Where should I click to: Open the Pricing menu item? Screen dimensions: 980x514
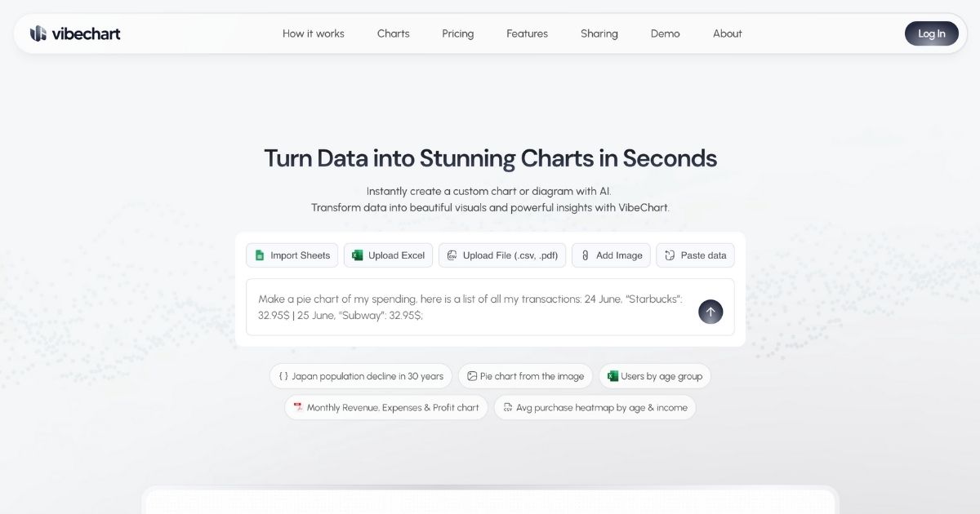(457, 33)
